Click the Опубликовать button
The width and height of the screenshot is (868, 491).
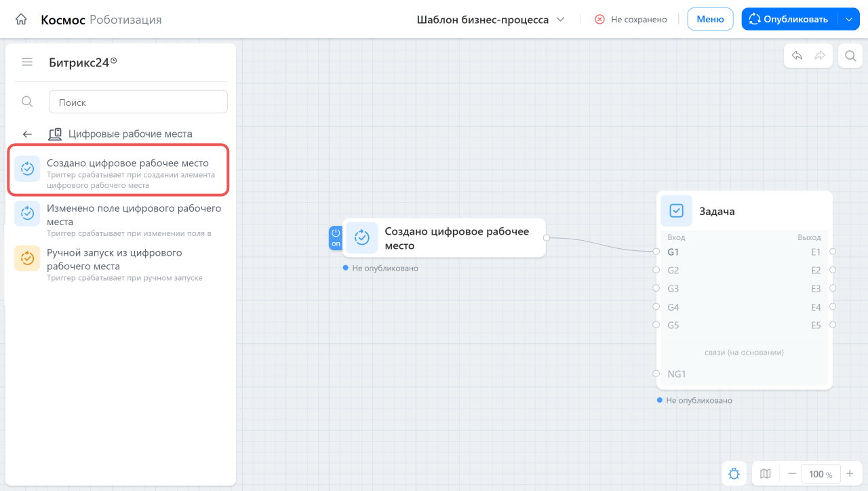(x=790, y=19)
